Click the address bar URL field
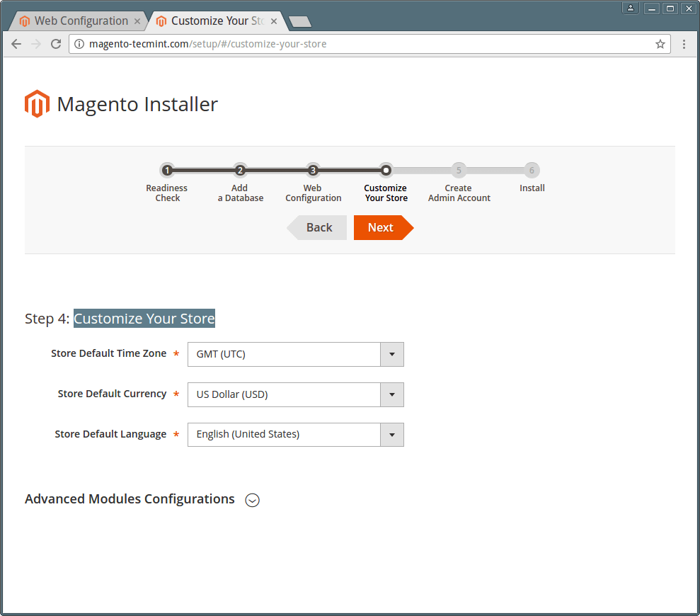 pyautogui.click(x=369, y=44)
